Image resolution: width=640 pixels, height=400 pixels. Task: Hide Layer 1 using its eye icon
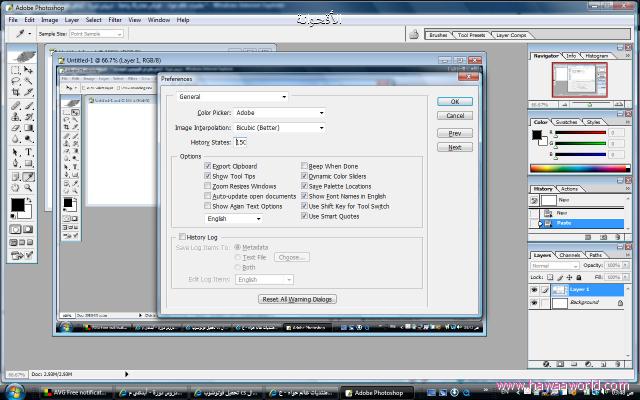(534, 289)
